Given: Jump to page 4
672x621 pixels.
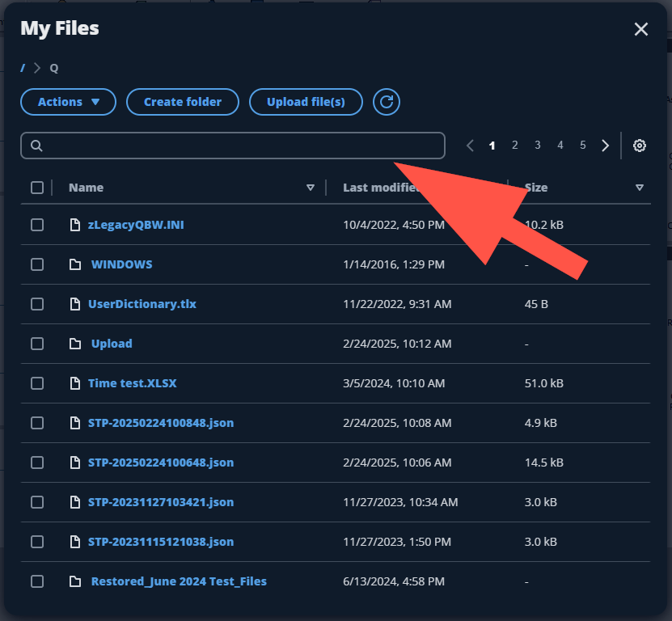Looking at the screenshot, I should click(x=560, y=145).
